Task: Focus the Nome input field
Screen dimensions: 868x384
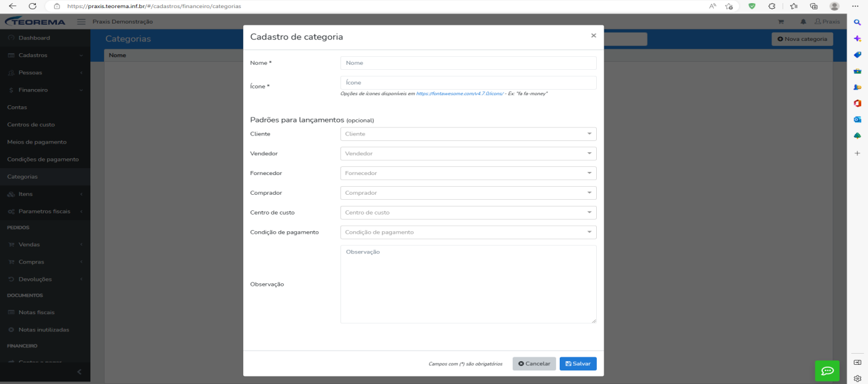Action: tap(468, 63)
